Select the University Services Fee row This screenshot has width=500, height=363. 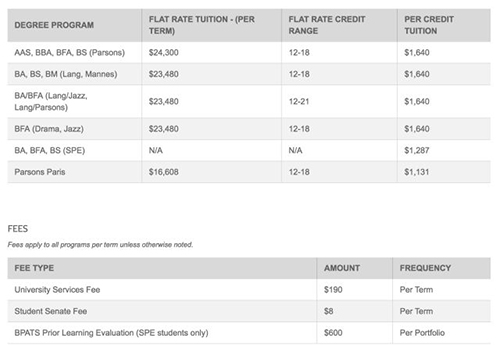click(249, 290)
